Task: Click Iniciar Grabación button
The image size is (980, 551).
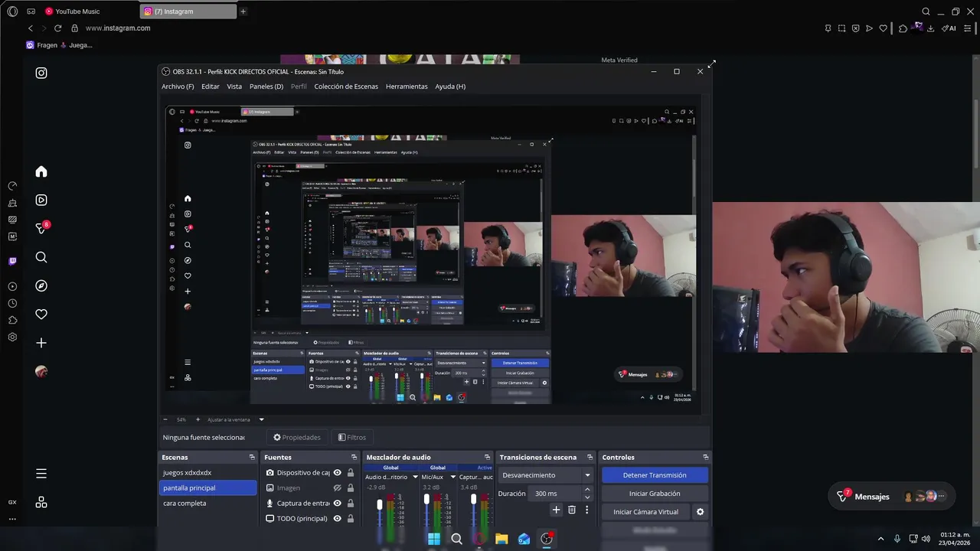Action: (x=655, y=494)
